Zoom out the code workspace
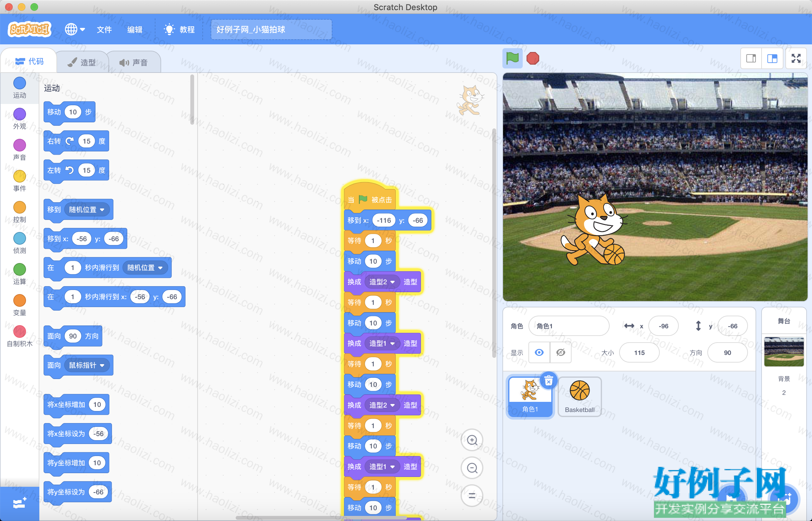 [x=472, y=468]
